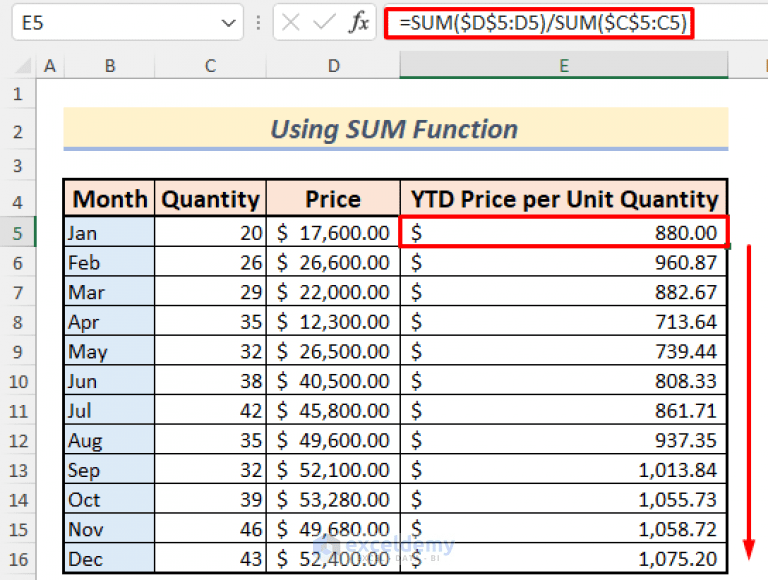Click the 'Dec' month cell
Image resolution: width=768 pixels, height=580 pixels.
tap(110, 559)
